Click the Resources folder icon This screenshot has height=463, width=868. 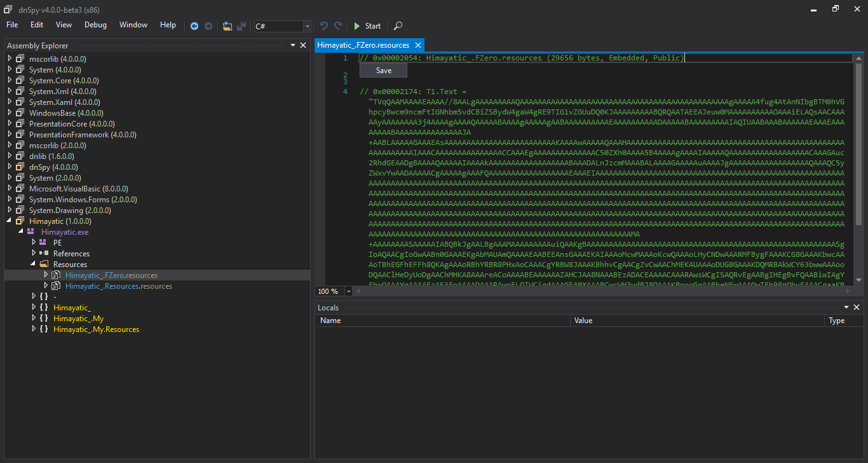[44, 265]
